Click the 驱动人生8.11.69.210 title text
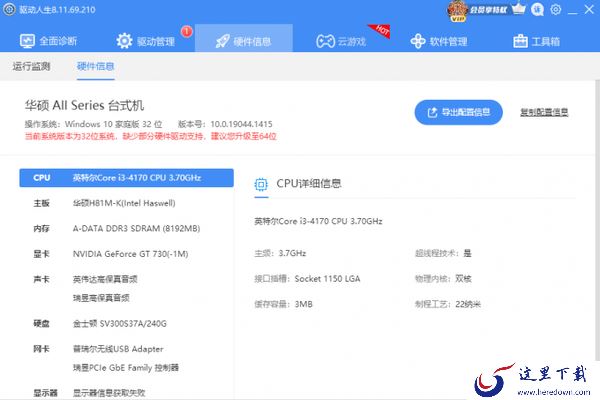Image resolution: width=600 pixels, height=400 pixels. [x=57, y=10]
